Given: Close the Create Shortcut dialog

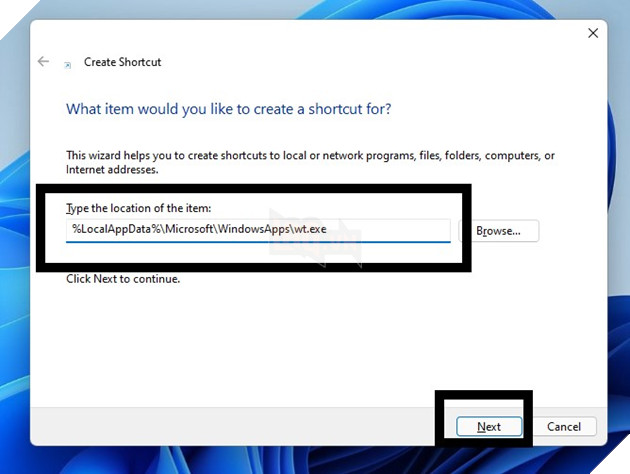Looking at the screenshot, I should pos(593,33).
